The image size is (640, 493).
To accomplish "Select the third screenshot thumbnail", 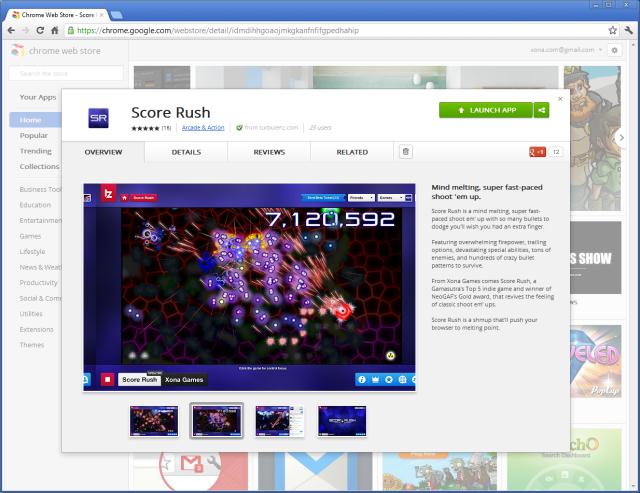I will (x=280, y=421).
